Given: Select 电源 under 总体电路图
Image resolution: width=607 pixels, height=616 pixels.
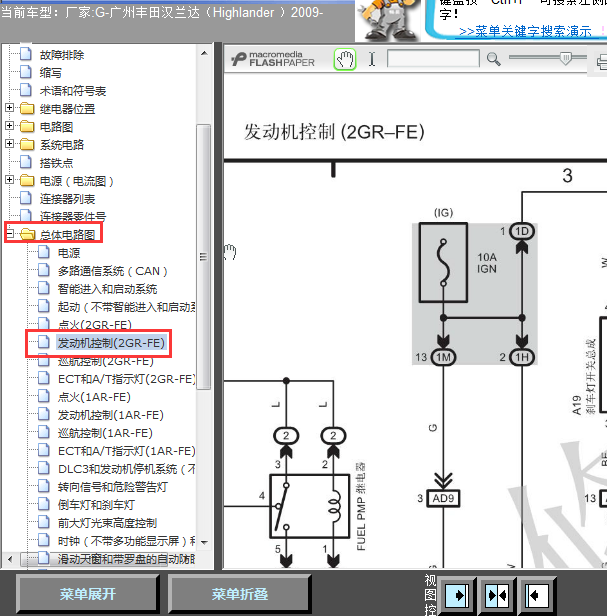Looking at the screenshot, I should click(x=69, y=253).
